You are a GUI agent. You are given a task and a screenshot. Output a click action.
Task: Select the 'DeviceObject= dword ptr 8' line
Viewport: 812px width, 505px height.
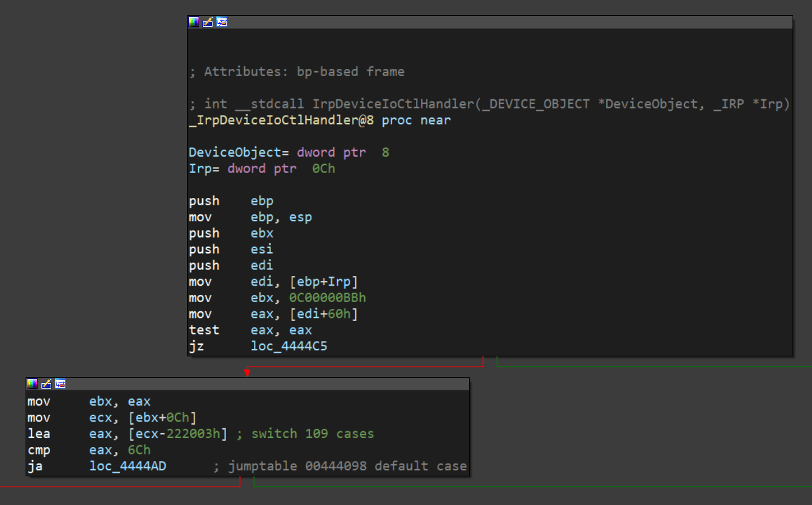pyautogui.click(x=289, y=152)
